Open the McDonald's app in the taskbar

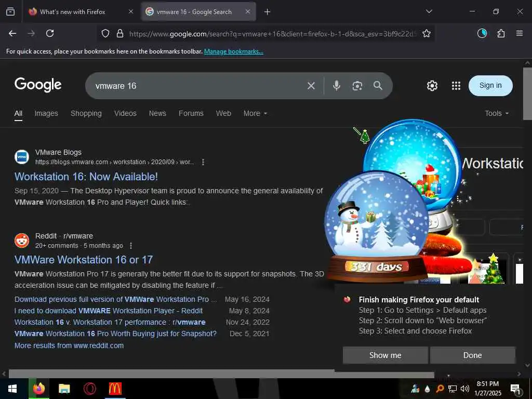coord(115,389)
